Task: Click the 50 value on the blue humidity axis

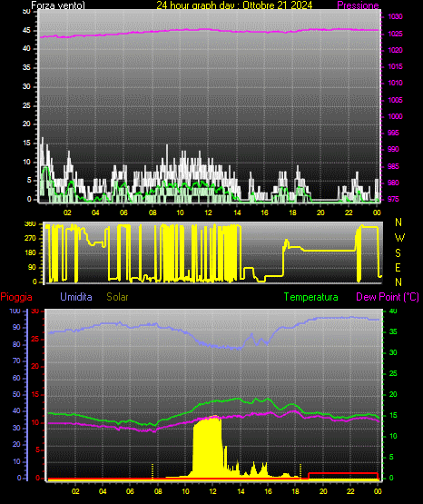Action: pyautogui.click(x=16, y=394)
